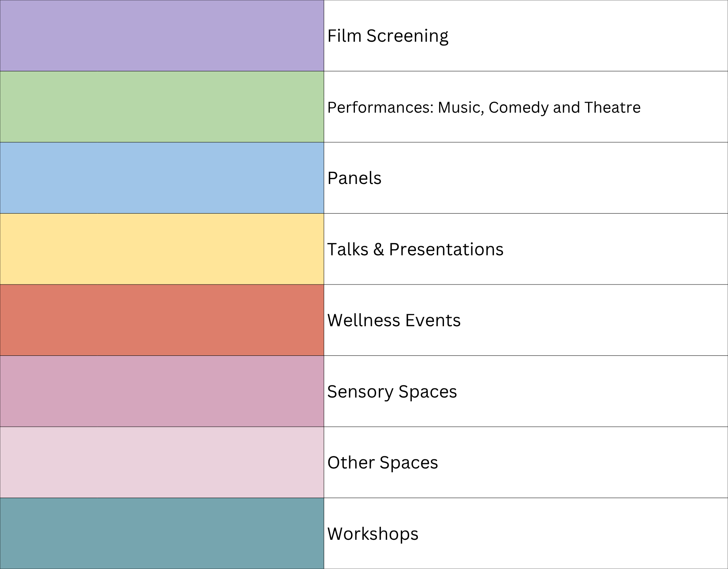728x569 pixels.
Task: Click the "Film Screening" legend label
Action: point(388,36)
